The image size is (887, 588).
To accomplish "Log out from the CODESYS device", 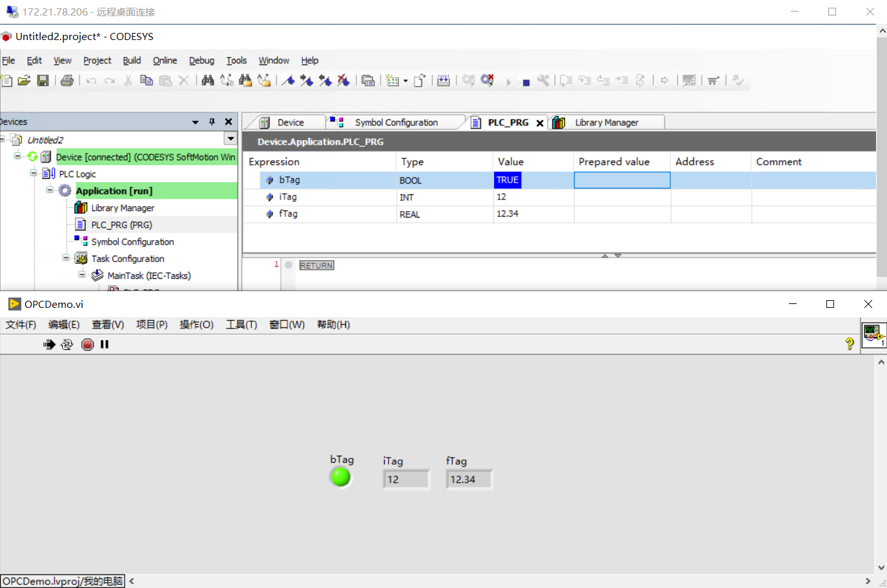I will click(487, 80).
